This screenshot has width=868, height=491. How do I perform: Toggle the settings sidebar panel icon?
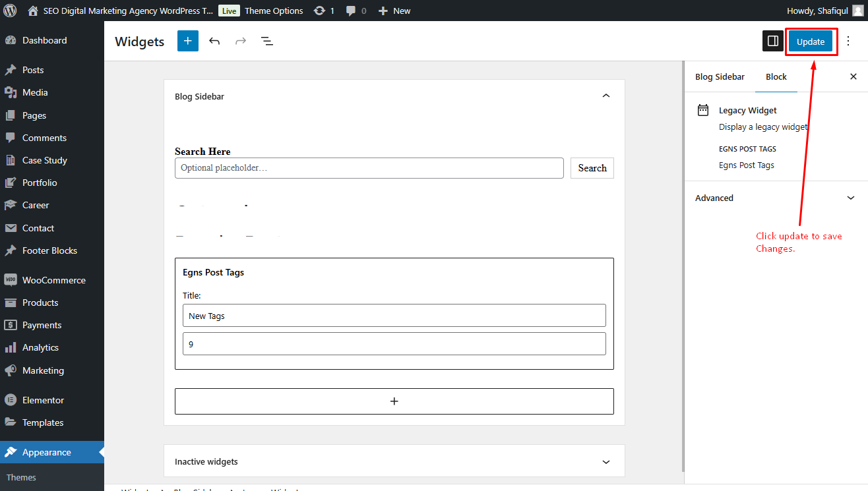coord(772,41)
